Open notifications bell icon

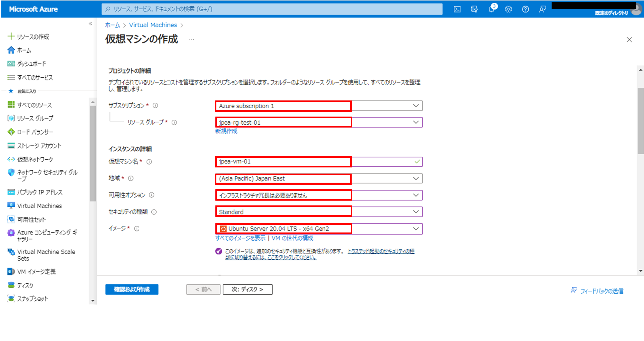pyautogui.click(x=492, y=9)
